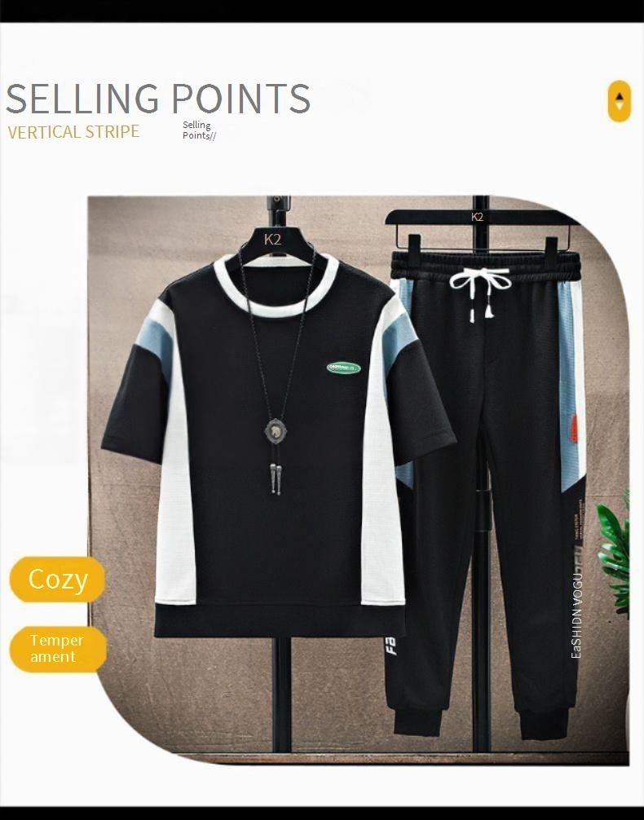
Task: Click the small Selling Points// label
Action: [199, 130]
